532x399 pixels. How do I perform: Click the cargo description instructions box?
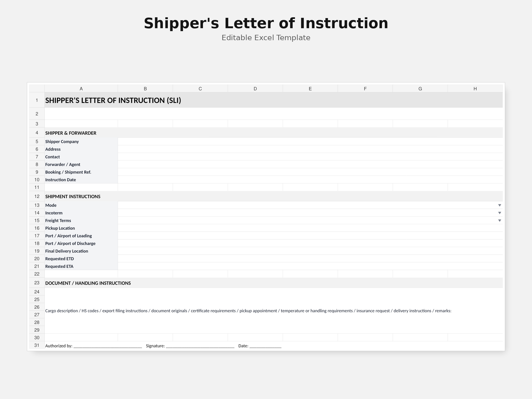274,311
